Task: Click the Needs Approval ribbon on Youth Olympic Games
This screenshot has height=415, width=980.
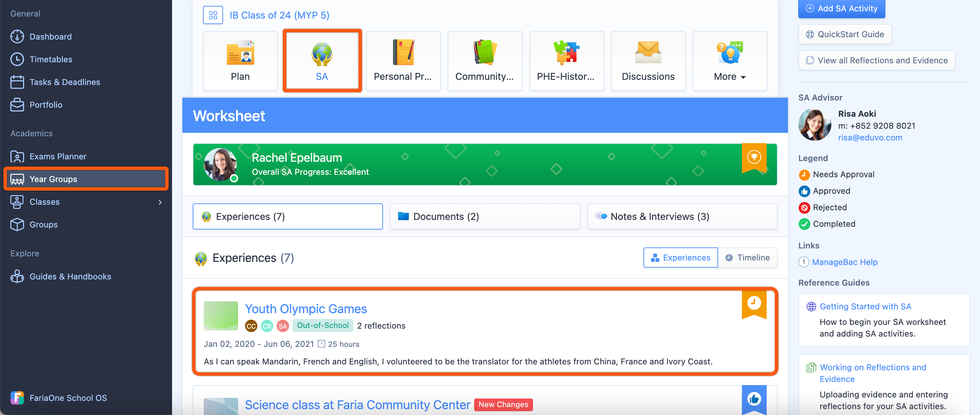Action: click(754, 304)
